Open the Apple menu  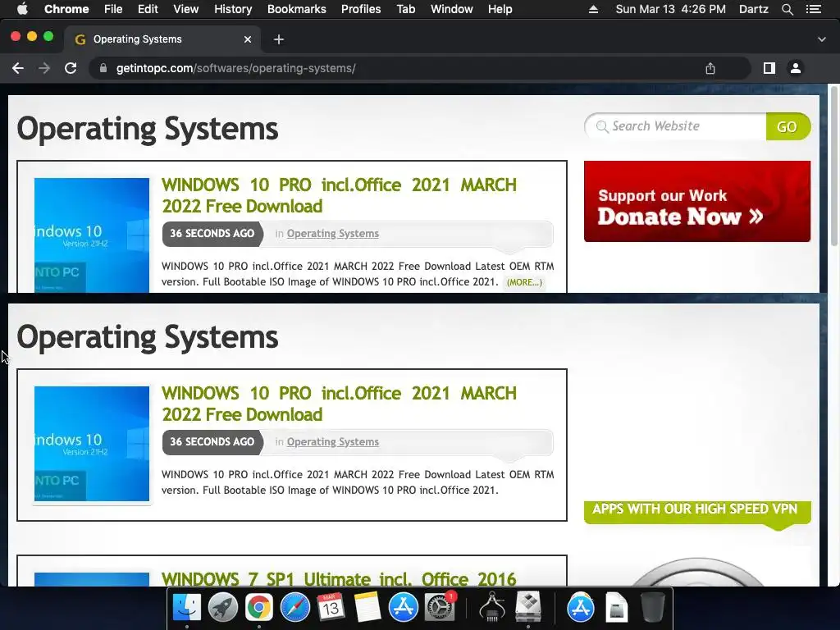[22, 9]
